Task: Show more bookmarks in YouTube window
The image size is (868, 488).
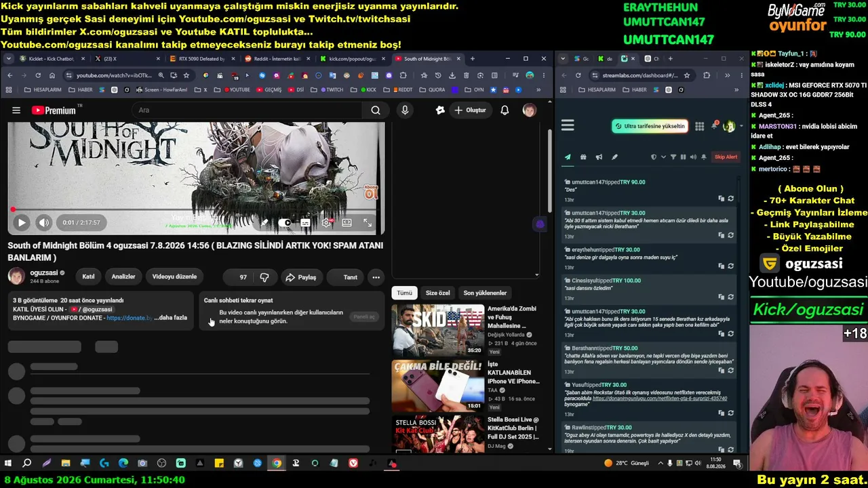Action: (x=538, y=89)
